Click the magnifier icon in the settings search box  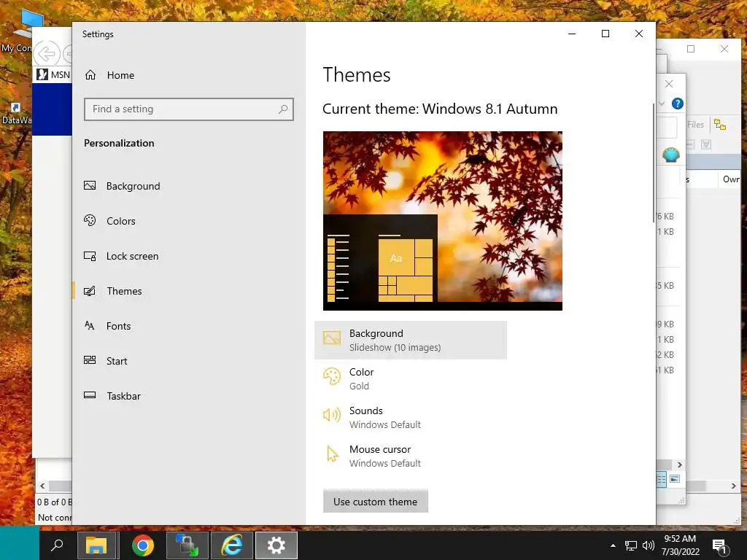[283, 109]
